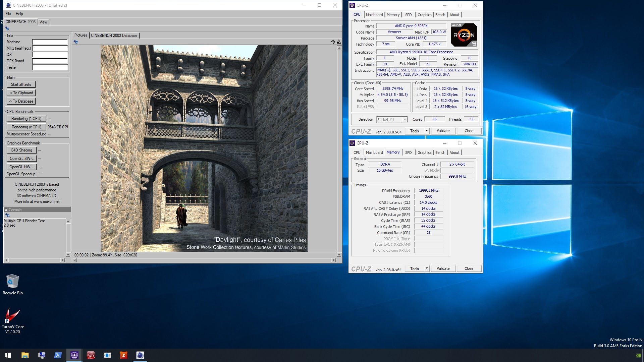
Task: Click the orange Z icon in the taskbar
Action: click(123, 355)
